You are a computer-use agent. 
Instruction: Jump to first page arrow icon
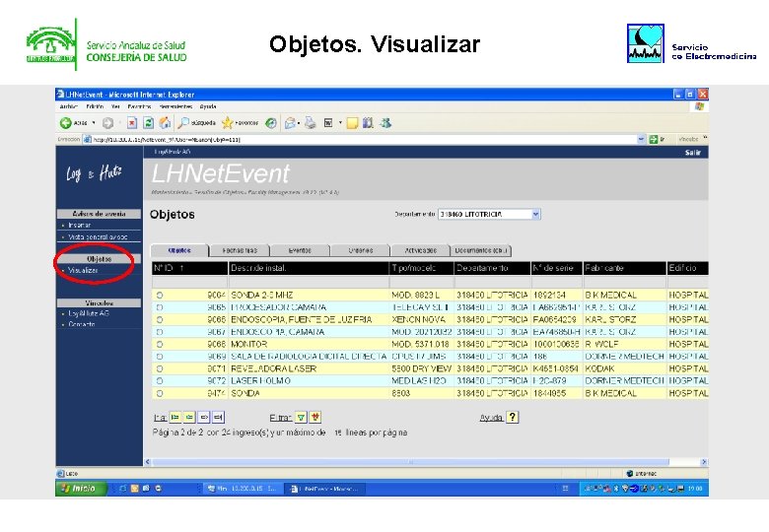coord(175,418)
